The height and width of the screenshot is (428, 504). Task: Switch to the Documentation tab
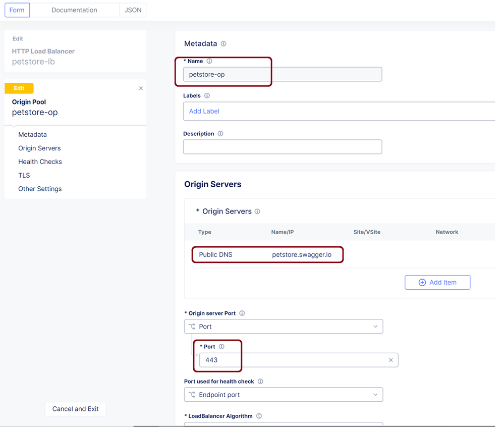(74, 10)
